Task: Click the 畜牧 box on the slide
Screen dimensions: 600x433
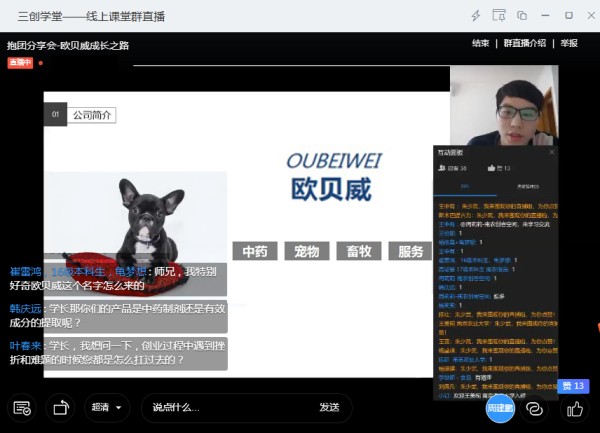Action: 359,251
